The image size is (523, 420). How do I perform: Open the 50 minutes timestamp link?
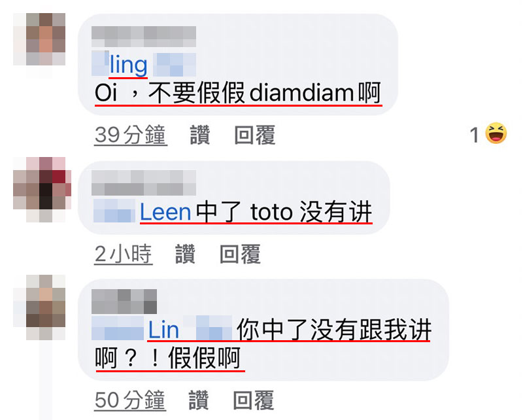(130, 400)
